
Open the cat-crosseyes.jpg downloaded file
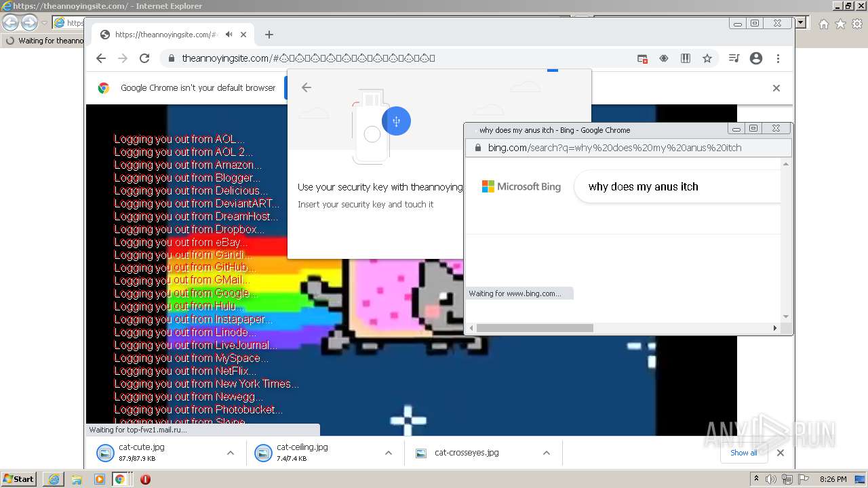tap(466, 453)
